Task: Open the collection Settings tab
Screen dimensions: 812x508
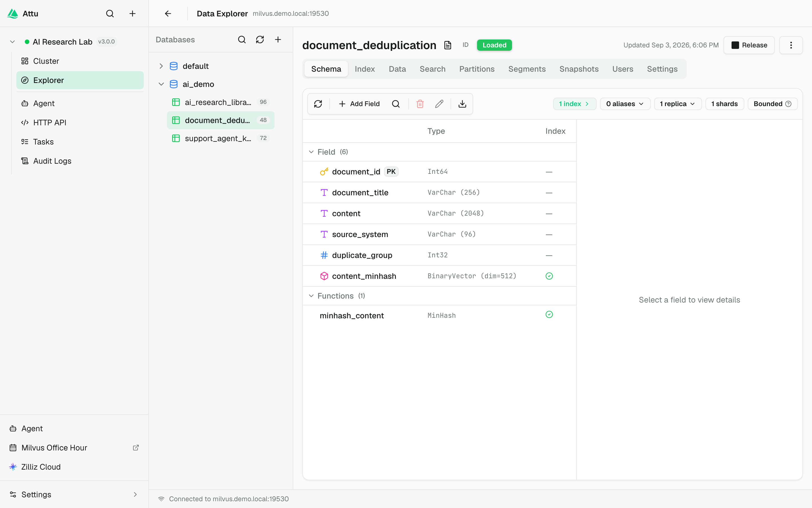Action: pyautogui.click(x=662, y=69)
